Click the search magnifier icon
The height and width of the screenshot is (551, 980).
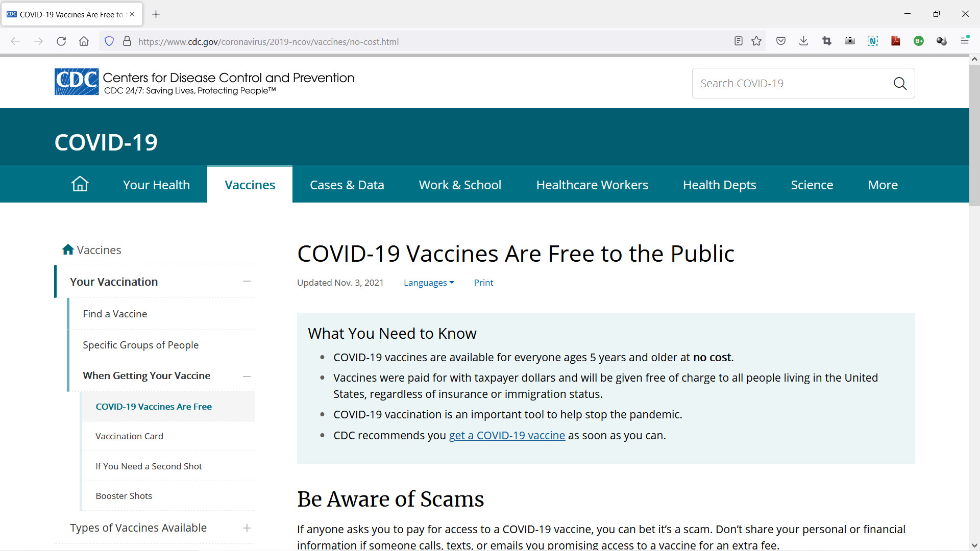pos(900,83)
